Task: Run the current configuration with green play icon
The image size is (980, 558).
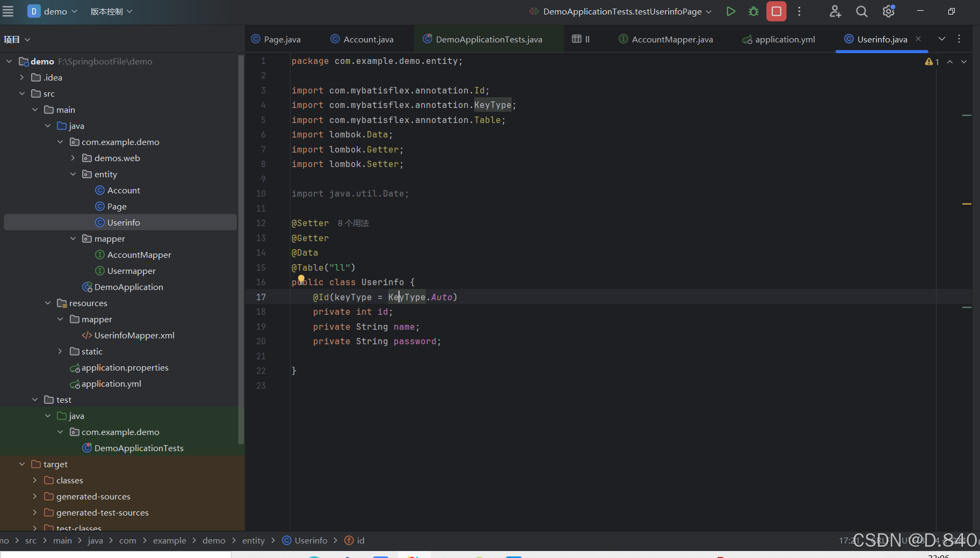Action: click(731, 11)
